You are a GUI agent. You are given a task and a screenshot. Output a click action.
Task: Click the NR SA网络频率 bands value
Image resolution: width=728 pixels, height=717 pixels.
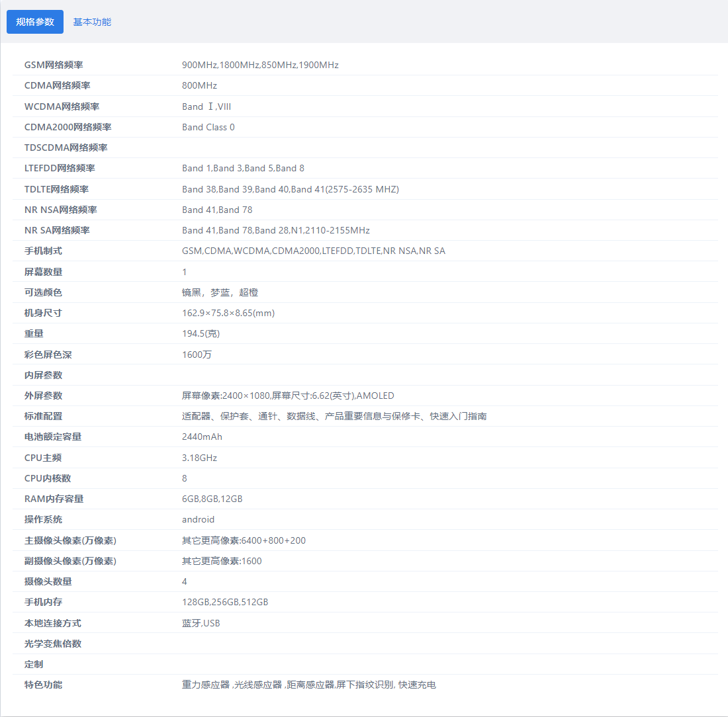tap(276, 230)
